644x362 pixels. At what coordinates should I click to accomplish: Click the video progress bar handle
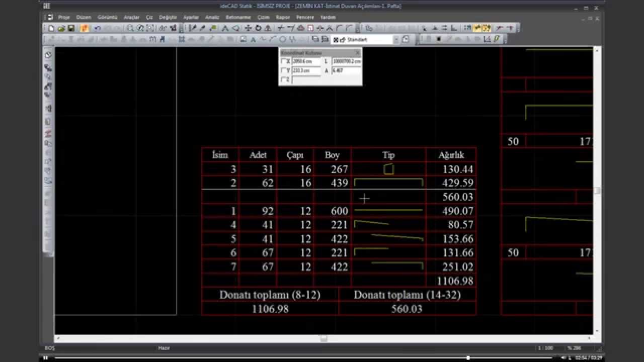[x=468, y=357]
